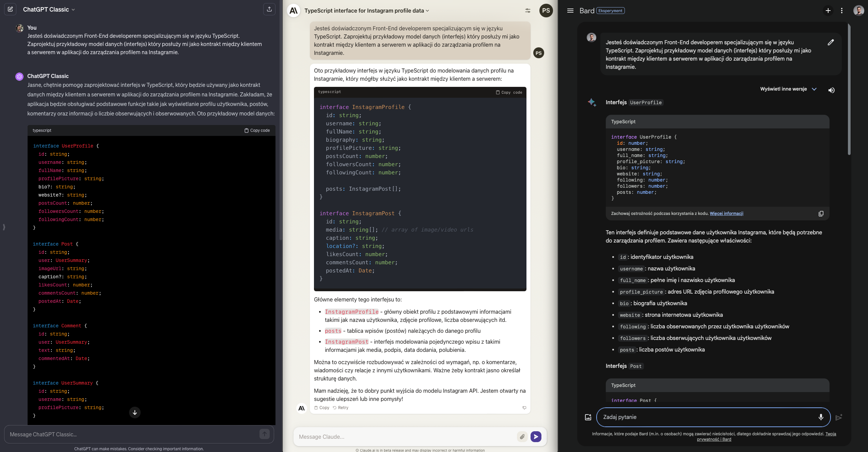This screenshot has width=868, height=452.
Task: Click Copy code in Claude code block
Action: pos(509,92)
